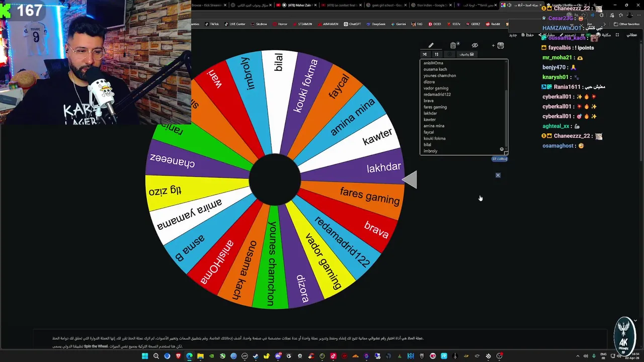Screen dimensions: 644x362
Task: Open the red TikTok taskbar icon
Action: click(x=333, y=356)
